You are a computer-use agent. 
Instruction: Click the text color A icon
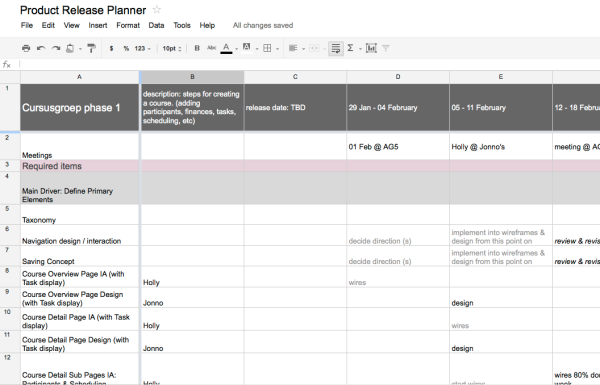[x=226, y=48]
